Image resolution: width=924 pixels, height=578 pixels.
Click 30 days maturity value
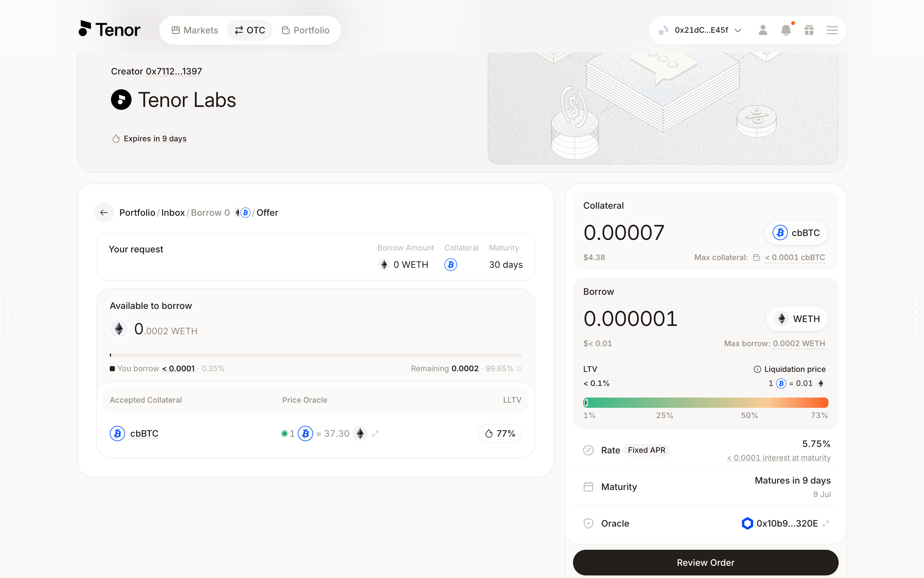click(506, 265)
